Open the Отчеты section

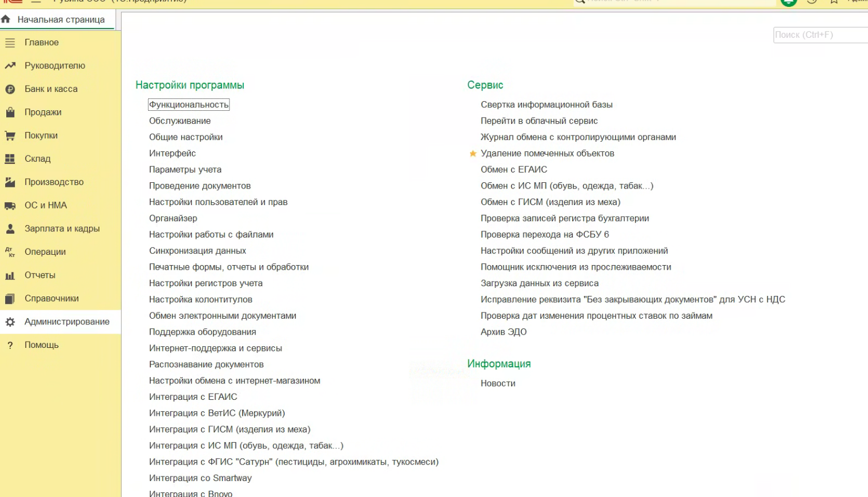(40, 275)
